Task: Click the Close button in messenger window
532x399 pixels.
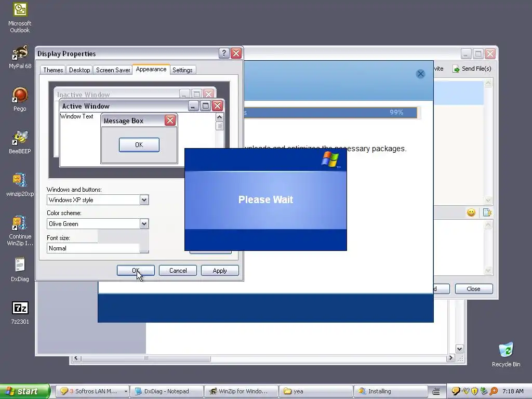Action: coord(474,289)
